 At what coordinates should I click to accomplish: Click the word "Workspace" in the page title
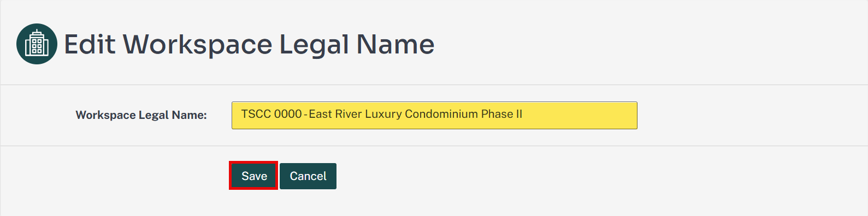[197, 44]
